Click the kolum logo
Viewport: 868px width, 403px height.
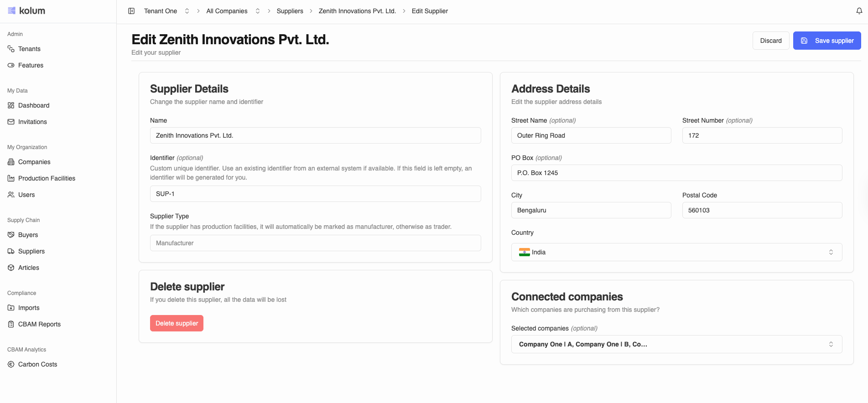[x=26, y=11]
